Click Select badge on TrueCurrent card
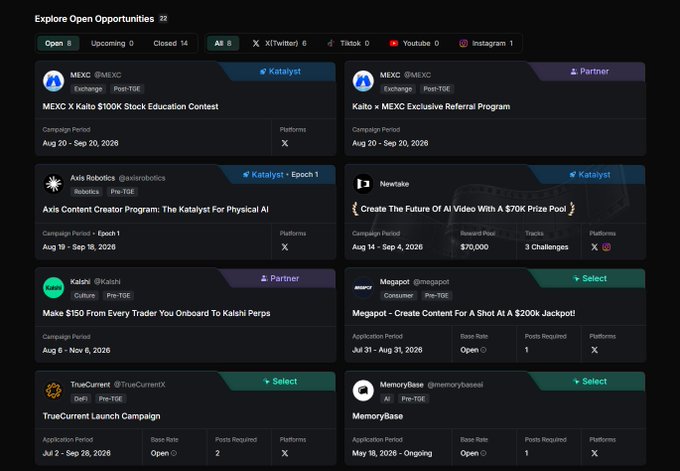The height and width of the screenshot is (471, 680). (280, 381)
